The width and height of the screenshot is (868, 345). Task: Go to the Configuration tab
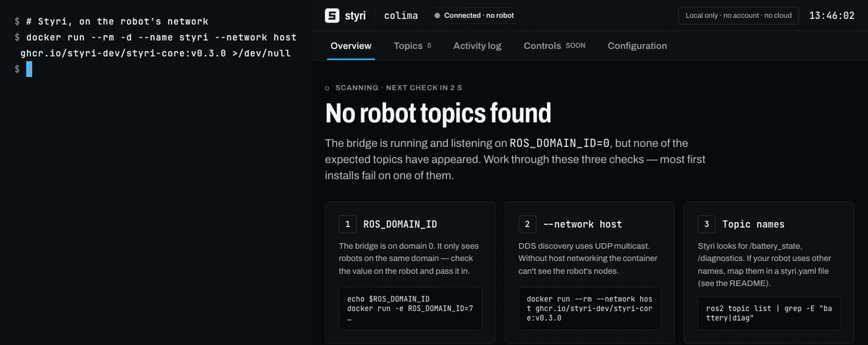637,46
